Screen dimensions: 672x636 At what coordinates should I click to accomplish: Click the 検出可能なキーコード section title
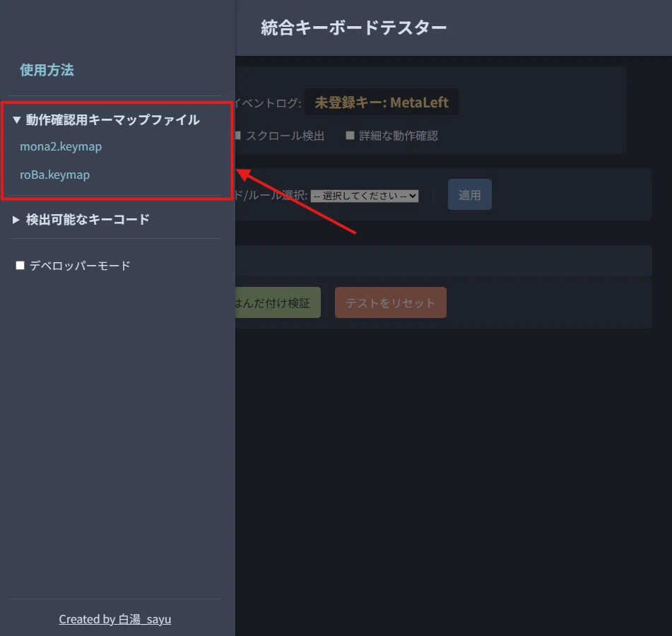pos(88,220)
